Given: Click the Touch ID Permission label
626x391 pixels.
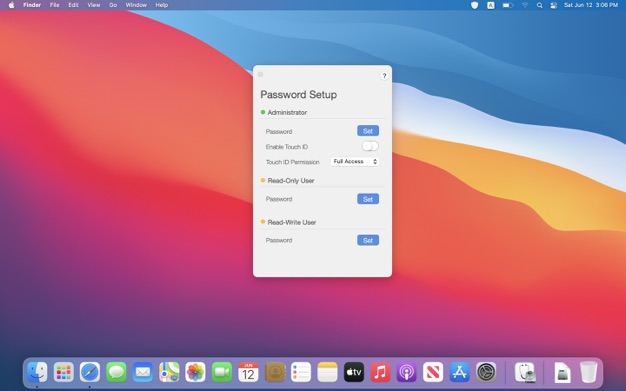Looking at the screenshot, I should (x=293, y=162).
